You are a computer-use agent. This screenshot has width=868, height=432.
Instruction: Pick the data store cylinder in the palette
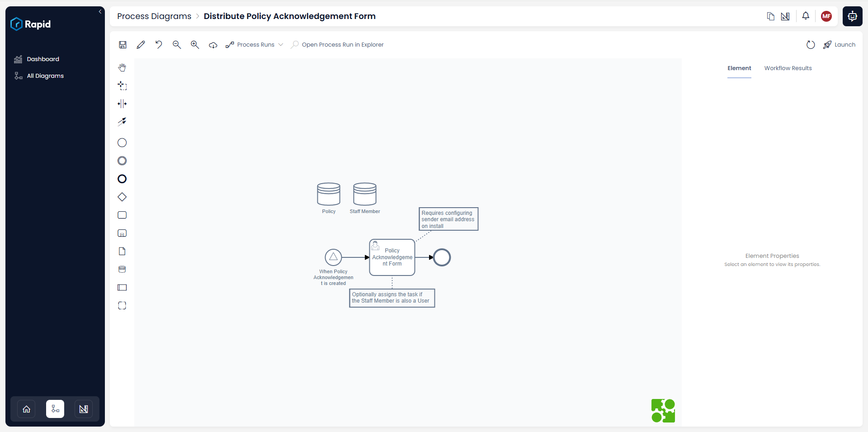(x=122, y=270)
